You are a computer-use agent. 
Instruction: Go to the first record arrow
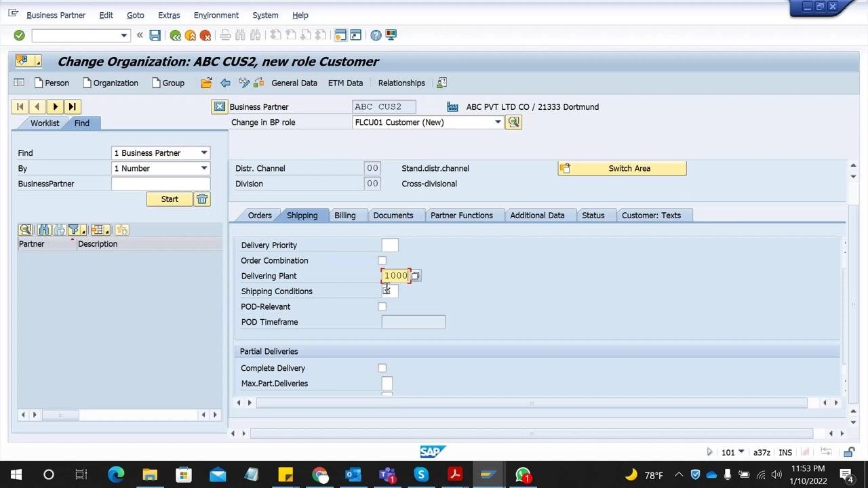pos(20,106)
